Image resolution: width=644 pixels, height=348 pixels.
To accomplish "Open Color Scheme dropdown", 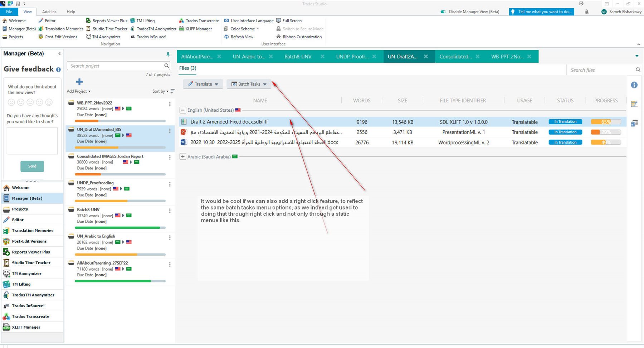I will point(241,29).
